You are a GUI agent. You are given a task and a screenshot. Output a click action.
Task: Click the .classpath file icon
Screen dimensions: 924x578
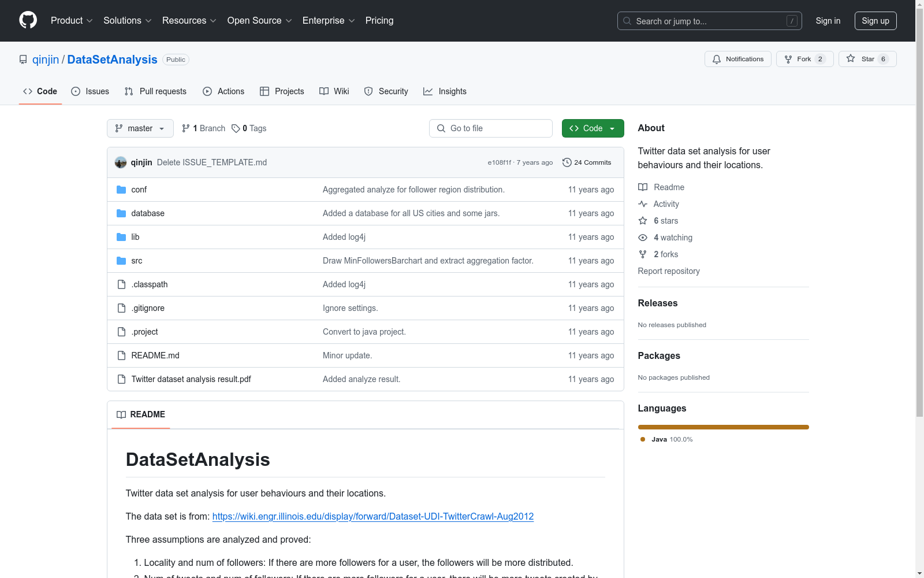121,284
